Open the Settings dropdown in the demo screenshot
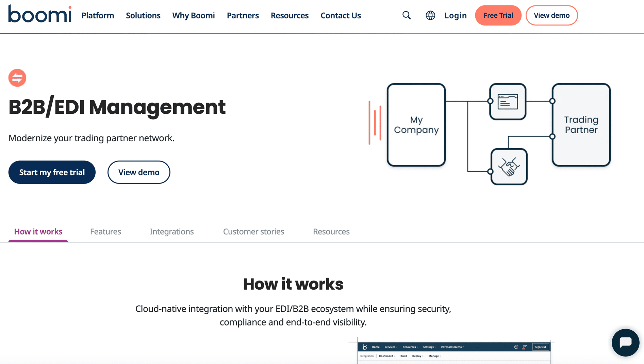Viewport: 644px width, 364px height. (429, 347)
